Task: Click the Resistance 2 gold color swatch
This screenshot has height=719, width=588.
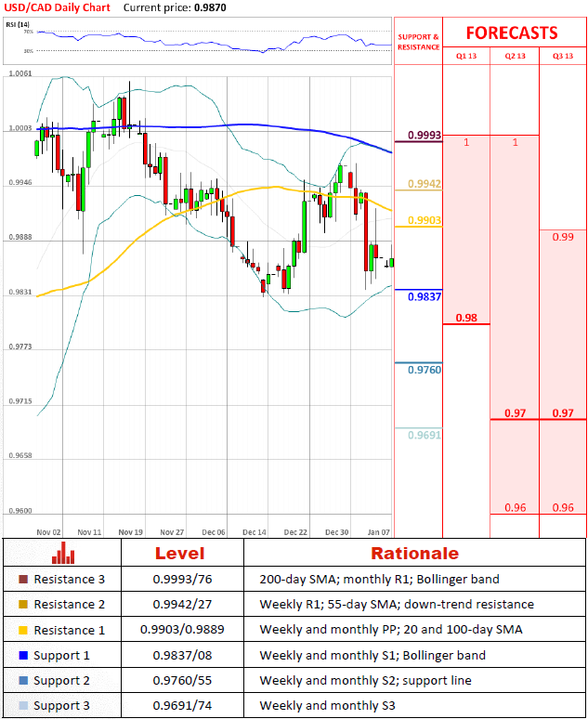Action: click(23, 605)
